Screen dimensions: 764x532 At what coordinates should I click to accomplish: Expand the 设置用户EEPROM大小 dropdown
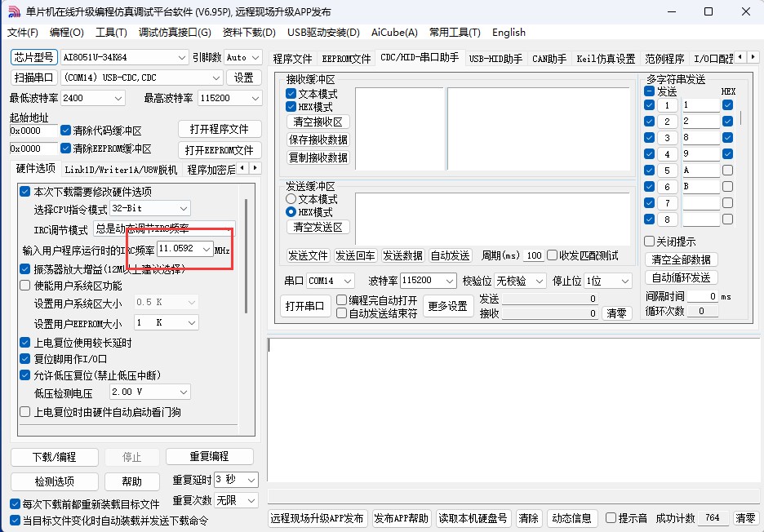(192, 322)
